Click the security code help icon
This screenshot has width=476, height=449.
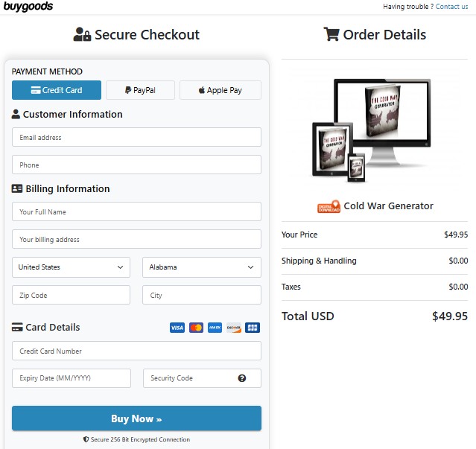(242, 378)
